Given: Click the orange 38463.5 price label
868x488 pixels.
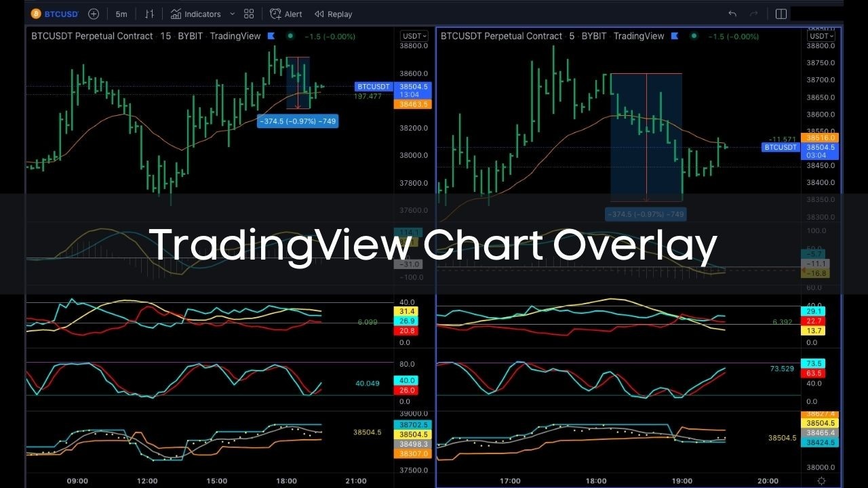Looking at the screenshot, I should point(413,104).
